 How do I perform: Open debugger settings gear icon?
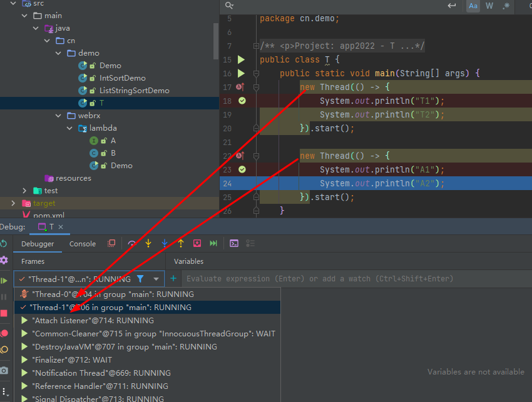4,260
